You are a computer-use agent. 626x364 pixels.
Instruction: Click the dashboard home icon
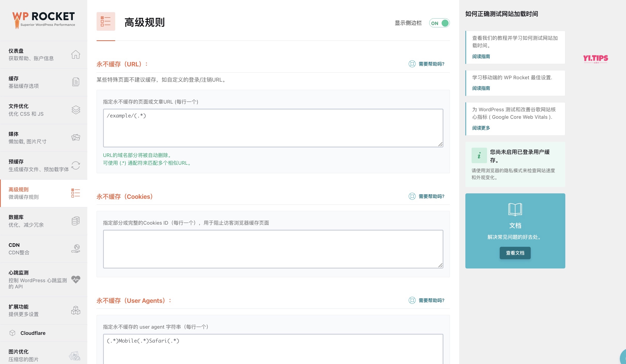click(x=76, y=54)
